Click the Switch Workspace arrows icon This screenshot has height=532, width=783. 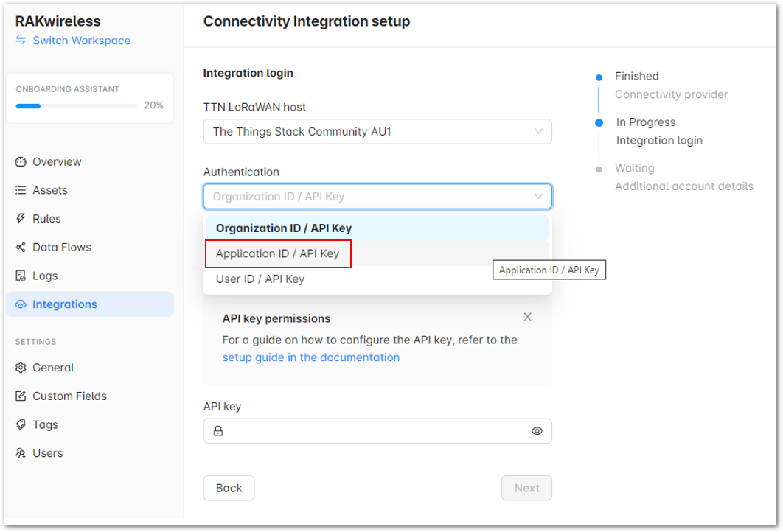[x=21, y=40]
